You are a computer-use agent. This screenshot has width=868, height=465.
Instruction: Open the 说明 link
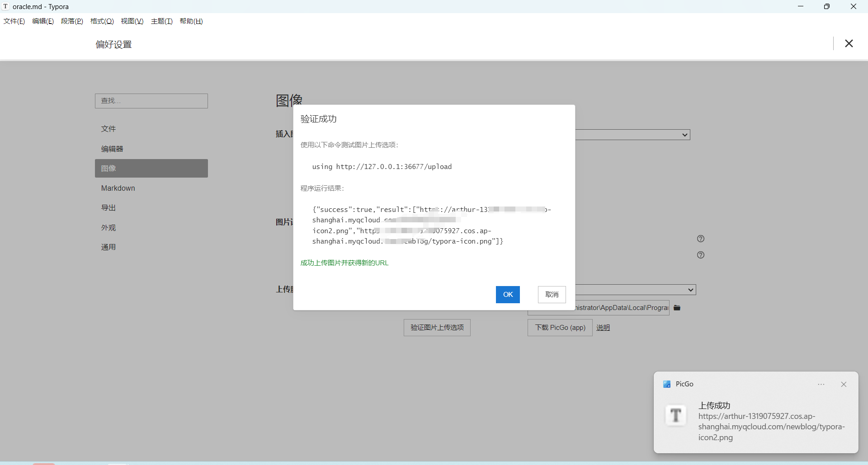pyautogui.click(x=603, y=328)
